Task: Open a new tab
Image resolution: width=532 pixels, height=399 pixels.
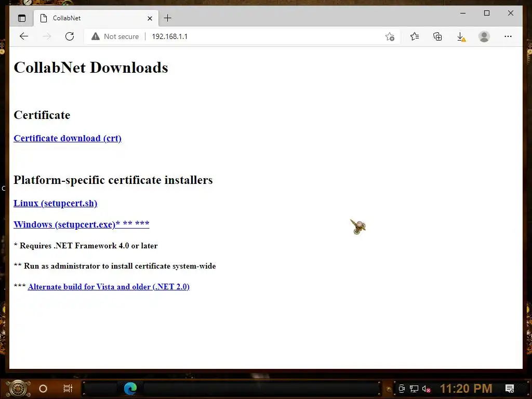Action: click(x=168, y=18)
